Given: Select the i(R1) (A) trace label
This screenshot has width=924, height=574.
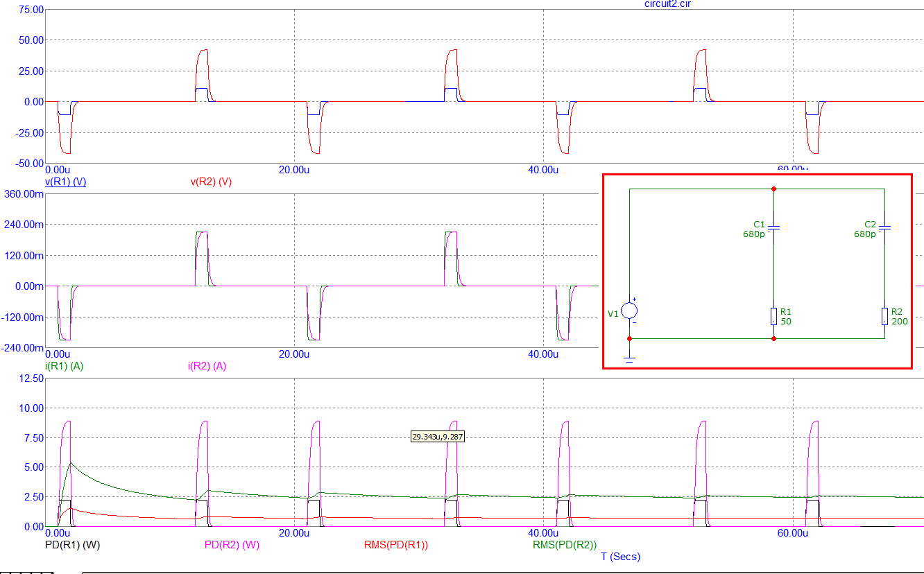Looking at the screenshot, I should click(x=64, y=366).
